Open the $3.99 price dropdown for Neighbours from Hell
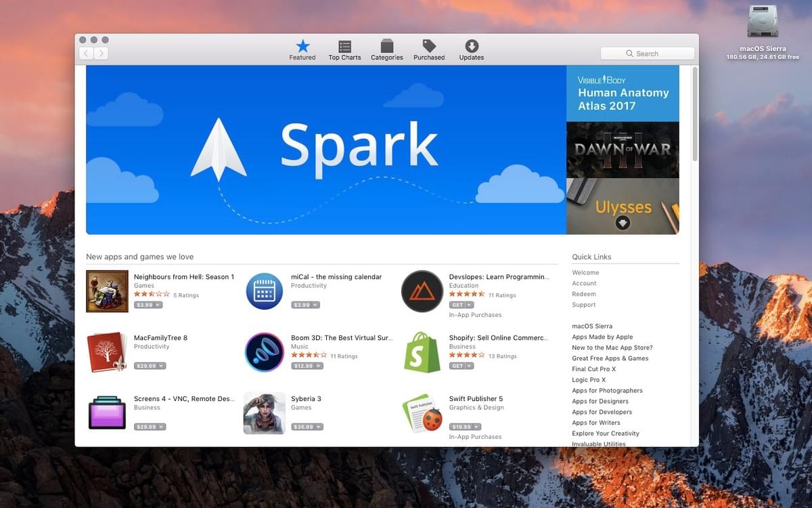Viewport: 812px width, 508px height. [148, 304]
